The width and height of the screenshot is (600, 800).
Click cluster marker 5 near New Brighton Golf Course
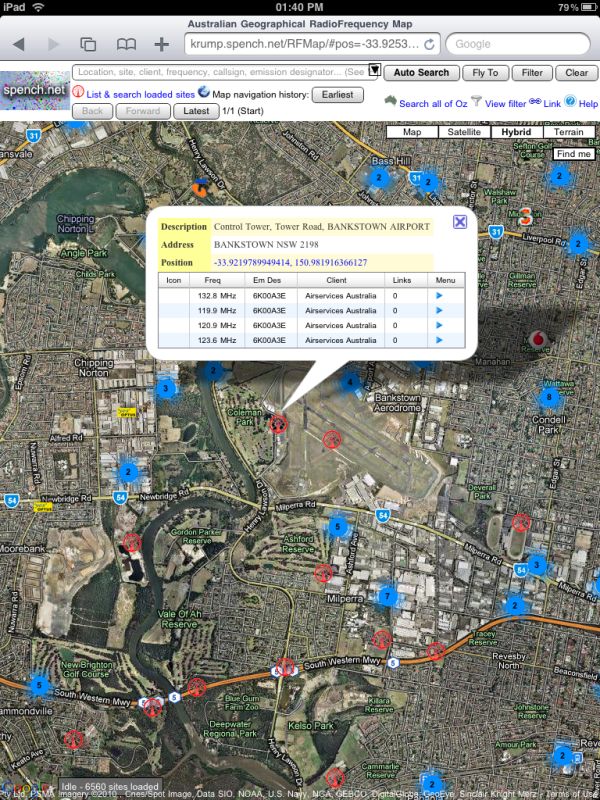click(39, 685)
